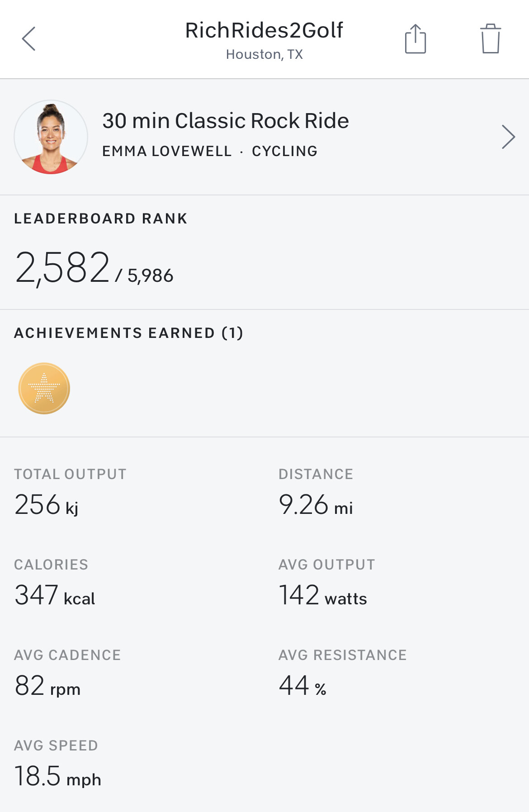Screen dimensions: 529x812
Task: Tap the Total Output 256 kj stat
Action: 47,505
